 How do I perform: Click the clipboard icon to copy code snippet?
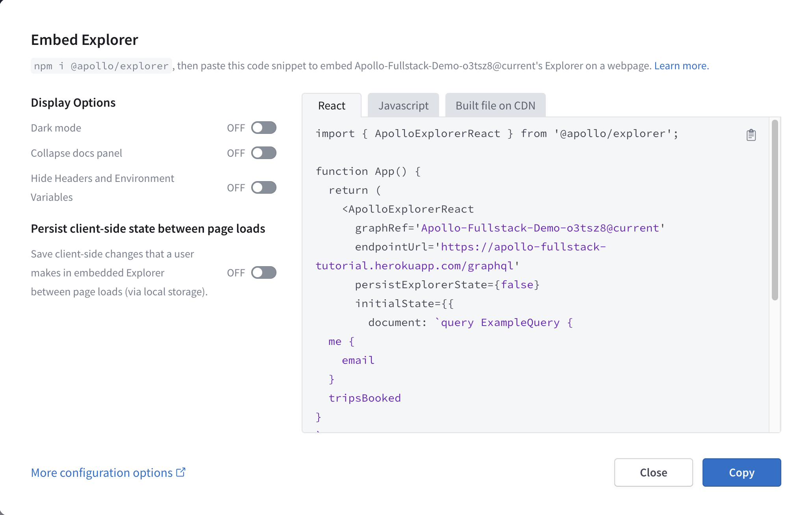[751, 134]
